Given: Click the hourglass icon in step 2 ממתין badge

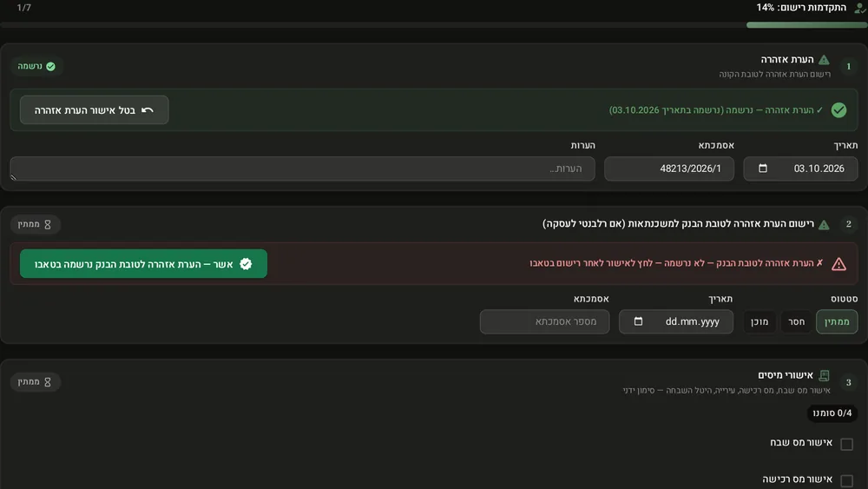Looking at the screenshot, I should pyautogui.click(x=48, y=224).
